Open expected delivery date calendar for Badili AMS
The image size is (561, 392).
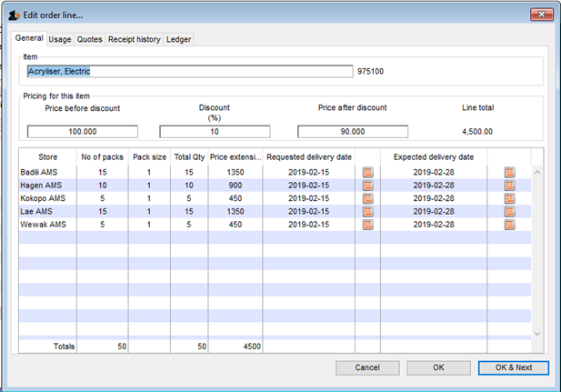(x=510, y=171)
